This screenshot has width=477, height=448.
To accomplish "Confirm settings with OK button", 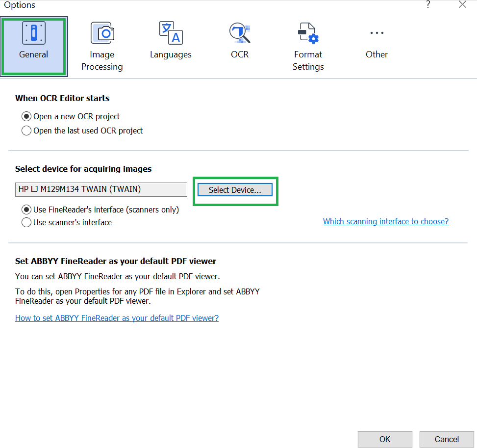I will tap(385, 439).
